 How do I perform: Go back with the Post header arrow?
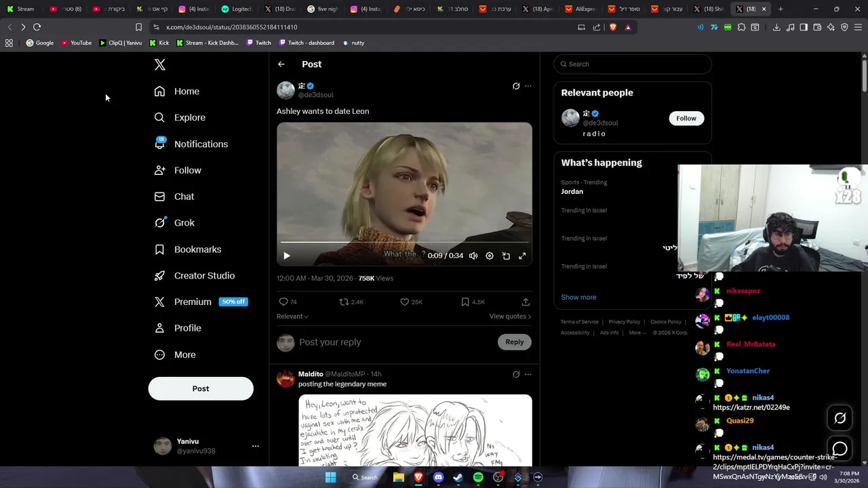281,64
